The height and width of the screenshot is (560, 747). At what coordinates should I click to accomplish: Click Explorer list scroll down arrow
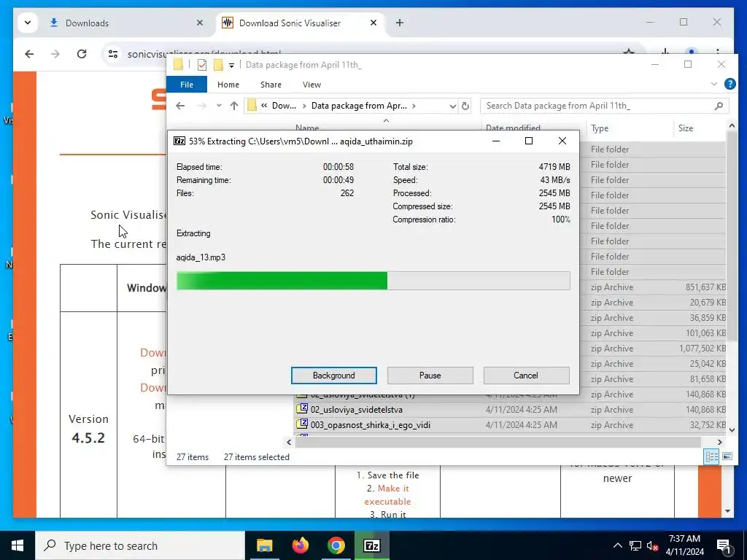(x=732, y=430)
